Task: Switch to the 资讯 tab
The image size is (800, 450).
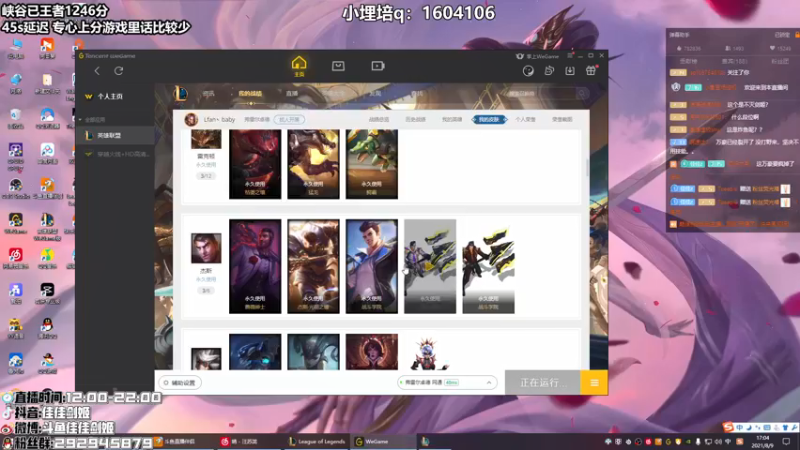Action: (x=208, y=94)
